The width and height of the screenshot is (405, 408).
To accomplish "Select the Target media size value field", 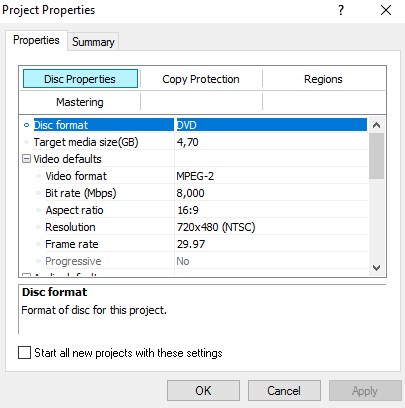I will (271, 142).
